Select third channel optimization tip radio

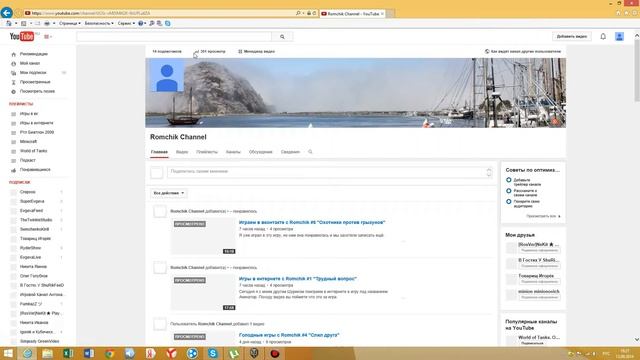509,202
